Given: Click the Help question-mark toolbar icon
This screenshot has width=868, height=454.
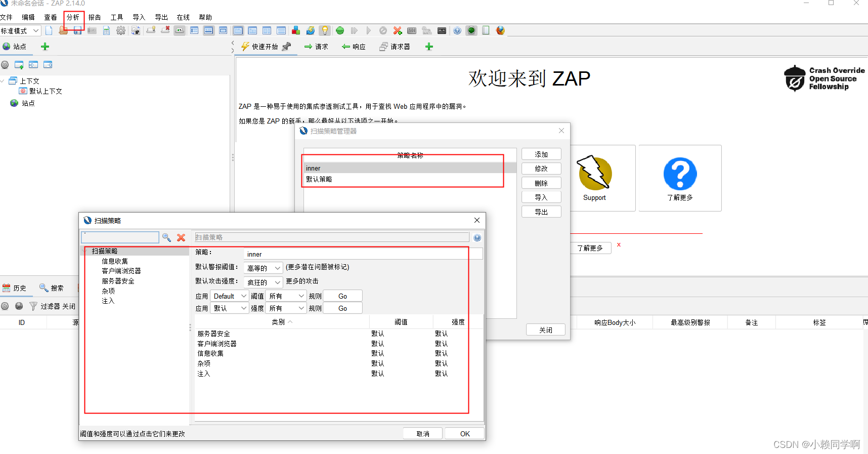Looking at the screenshot, I should [x=457, y=31].
